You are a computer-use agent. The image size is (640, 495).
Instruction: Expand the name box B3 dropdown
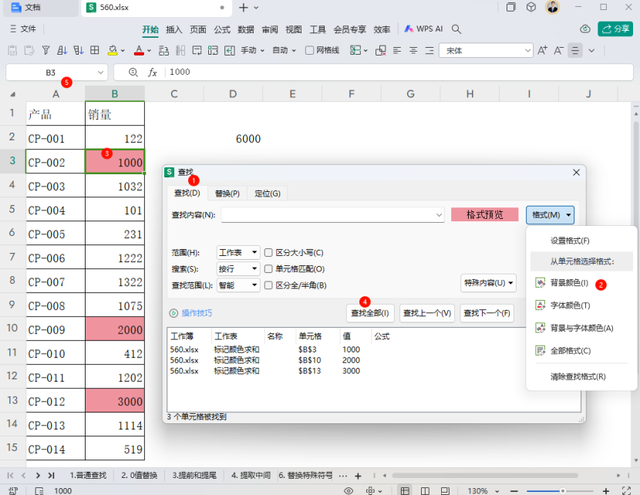(x=100, y=73)
